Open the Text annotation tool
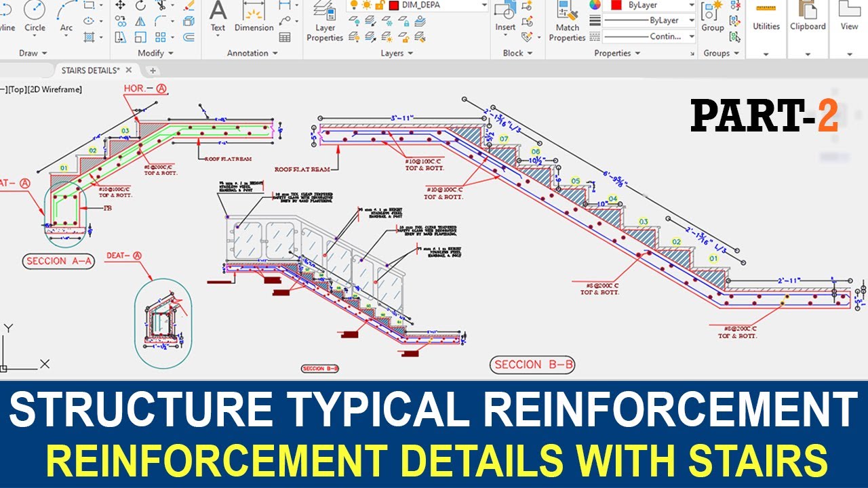 click(x=218, y=16)
